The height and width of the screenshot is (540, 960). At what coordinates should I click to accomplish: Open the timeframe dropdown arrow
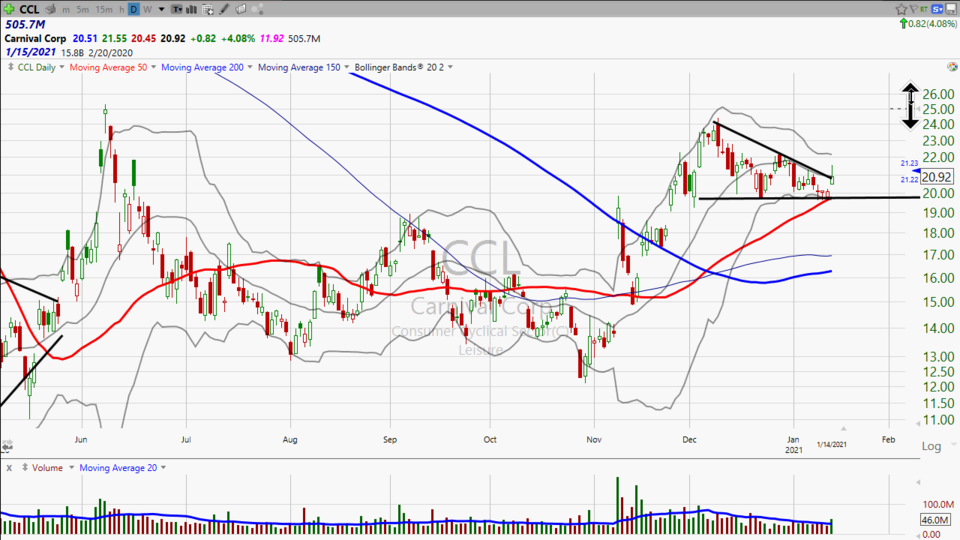coord(162,9)
